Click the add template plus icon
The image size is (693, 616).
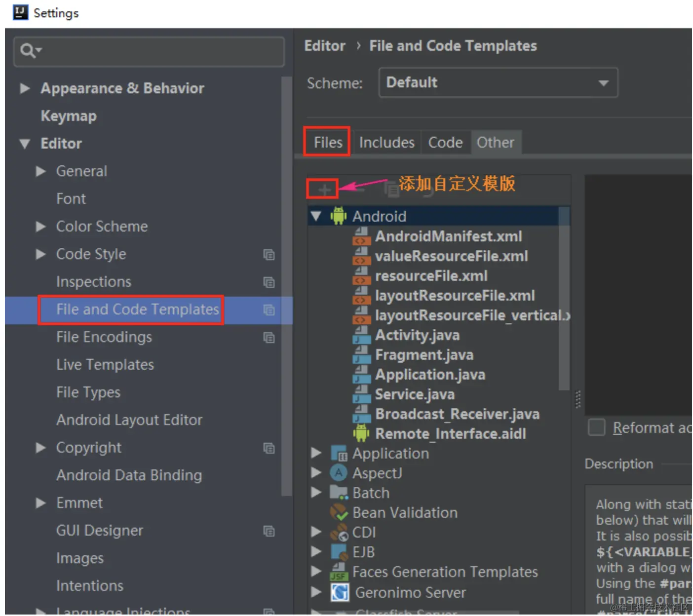(x=324, y=190)
